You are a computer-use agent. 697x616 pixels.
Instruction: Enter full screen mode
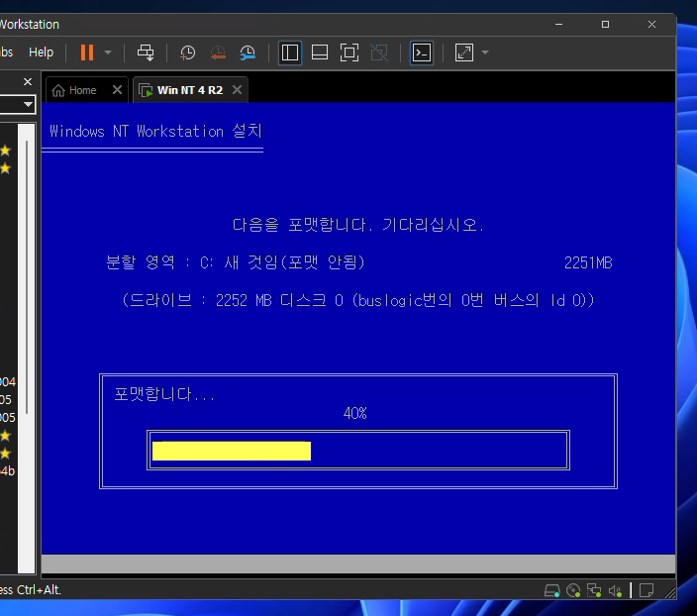click(x=349, y=52)
